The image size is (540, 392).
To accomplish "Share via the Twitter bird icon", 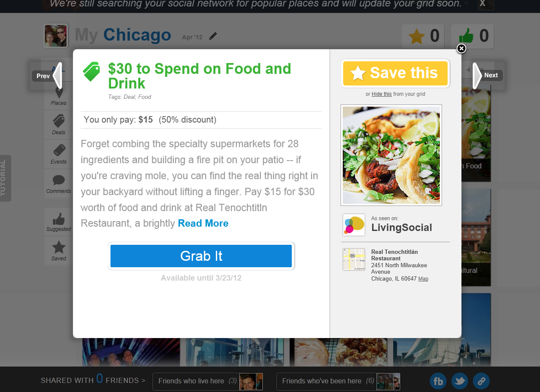I will (460, 381).
